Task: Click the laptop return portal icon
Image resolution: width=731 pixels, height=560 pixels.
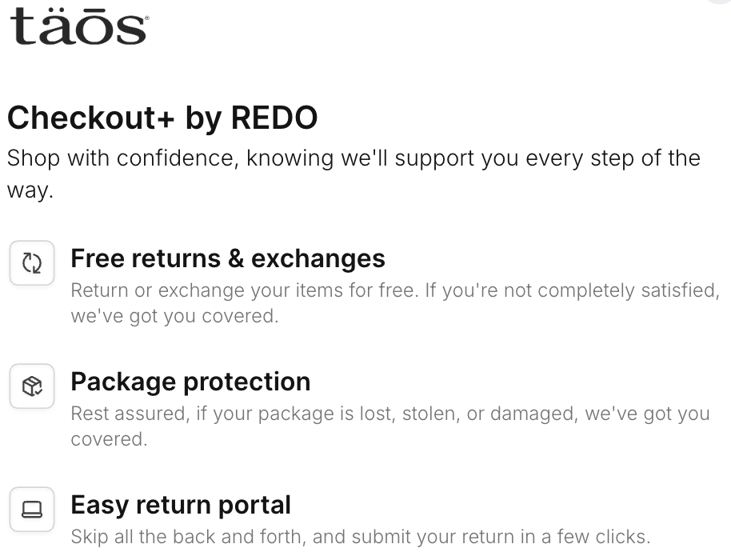Action: pyautogui.click(x=32, y=510)
